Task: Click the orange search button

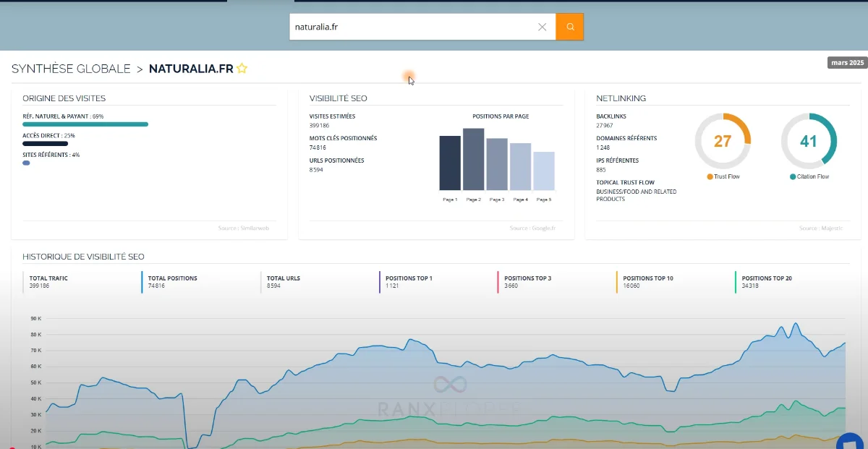Action: (x=569, y=27)
